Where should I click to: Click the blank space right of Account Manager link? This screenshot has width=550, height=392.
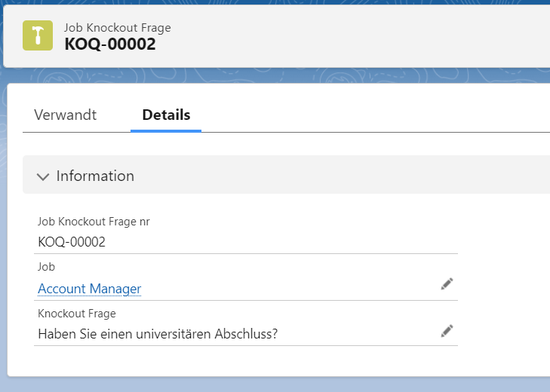(287, 289)
